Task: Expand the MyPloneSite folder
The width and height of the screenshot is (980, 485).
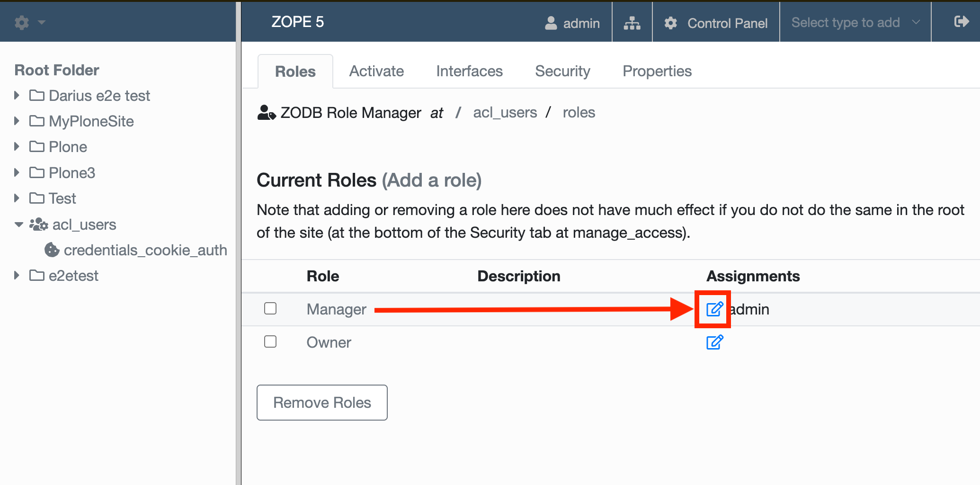Action: (17, 121)
